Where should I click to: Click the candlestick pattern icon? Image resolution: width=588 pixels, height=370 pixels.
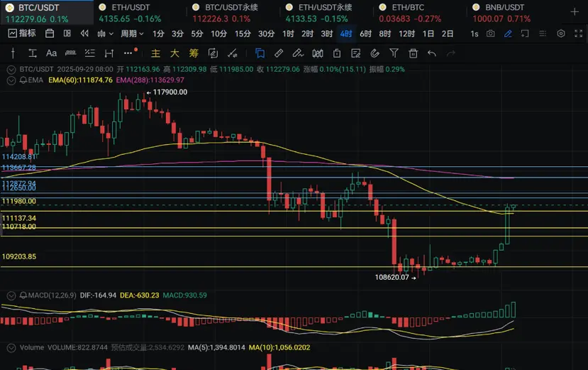tap(317, 53)
